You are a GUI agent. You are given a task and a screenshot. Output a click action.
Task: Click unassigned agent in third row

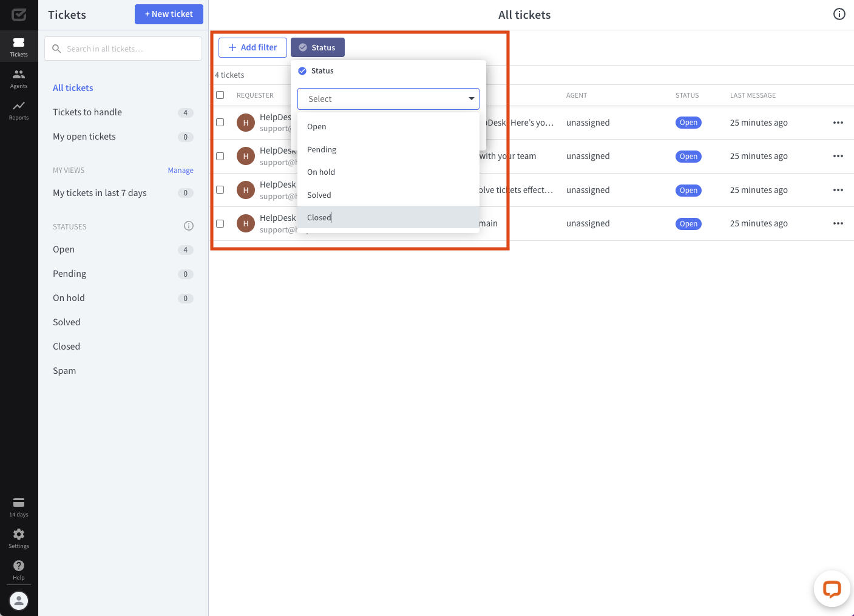[588, 190]
